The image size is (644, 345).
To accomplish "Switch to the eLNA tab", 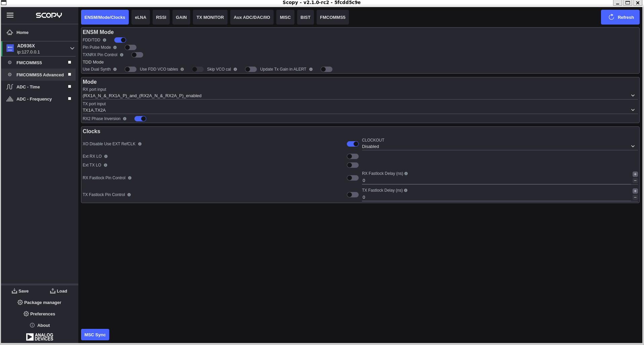I will [x=140, y=17].
